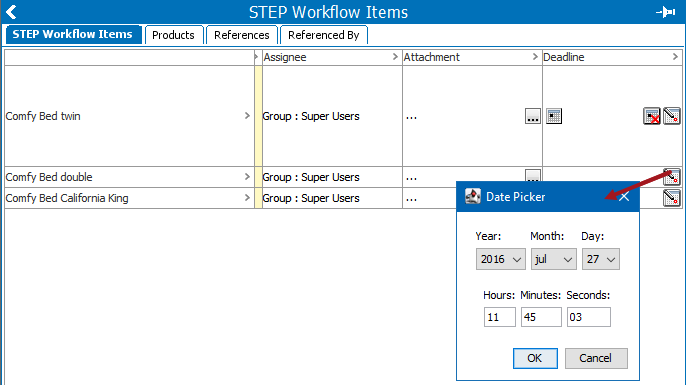This screenshot has width=686, height=385.
Task: Open the References tab
Action: click(242, 35)
